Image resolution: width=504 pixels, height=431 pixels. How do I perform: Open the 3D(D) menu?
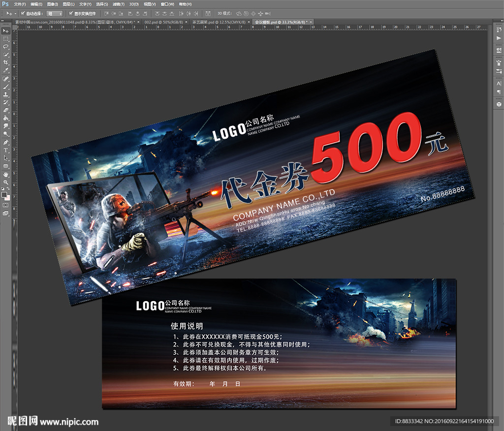(134, 4)
